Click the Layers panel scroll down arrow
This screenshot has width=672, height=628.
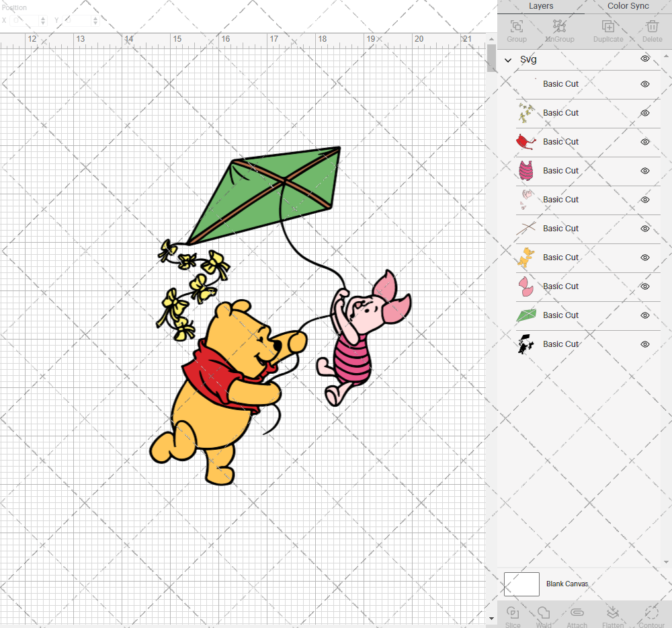point(665,562)
